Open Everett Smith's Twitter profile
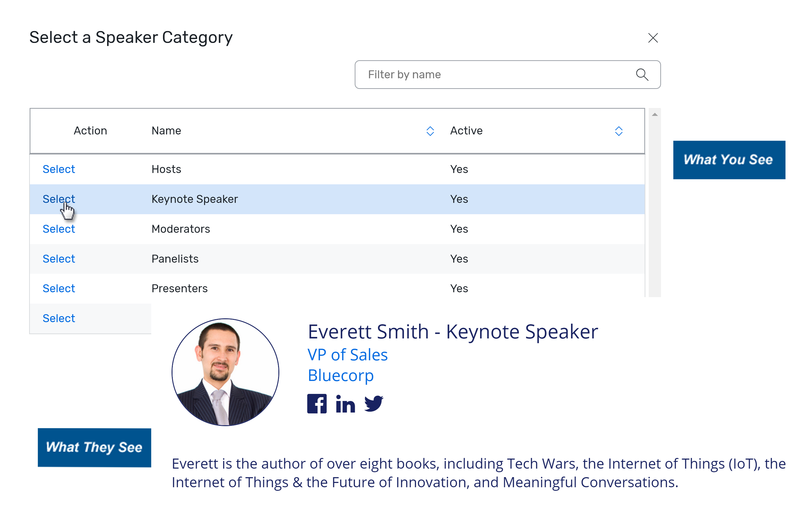 pos(374,404)
